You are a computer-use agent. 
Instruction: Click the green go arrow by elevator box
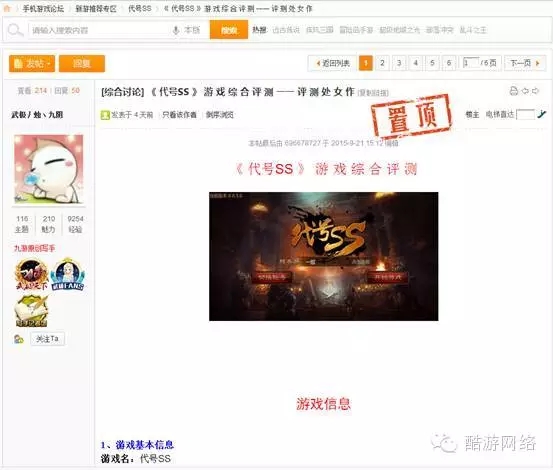coord(541,114)
